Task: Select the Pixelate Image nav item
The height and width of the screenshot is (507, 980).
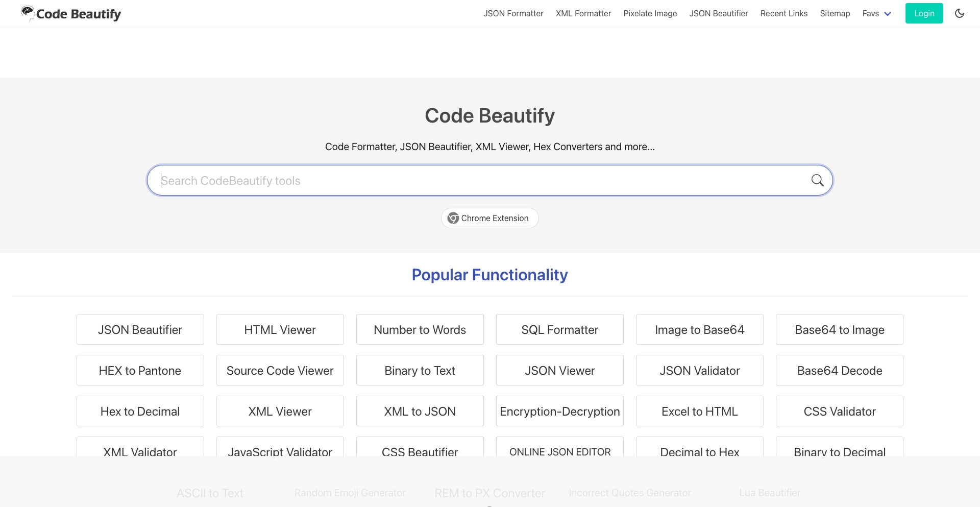Action: (650, 13)
